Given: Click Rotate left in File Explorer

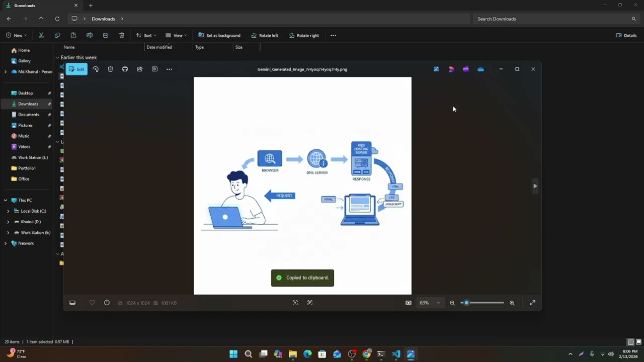Looking at the screenshot, I should click(265, 35).
